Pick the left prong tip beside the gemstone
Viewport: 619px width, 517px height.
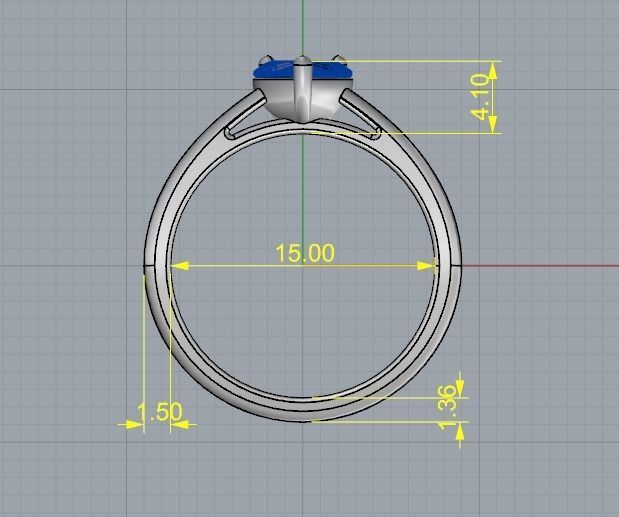(x=266, y=60)
